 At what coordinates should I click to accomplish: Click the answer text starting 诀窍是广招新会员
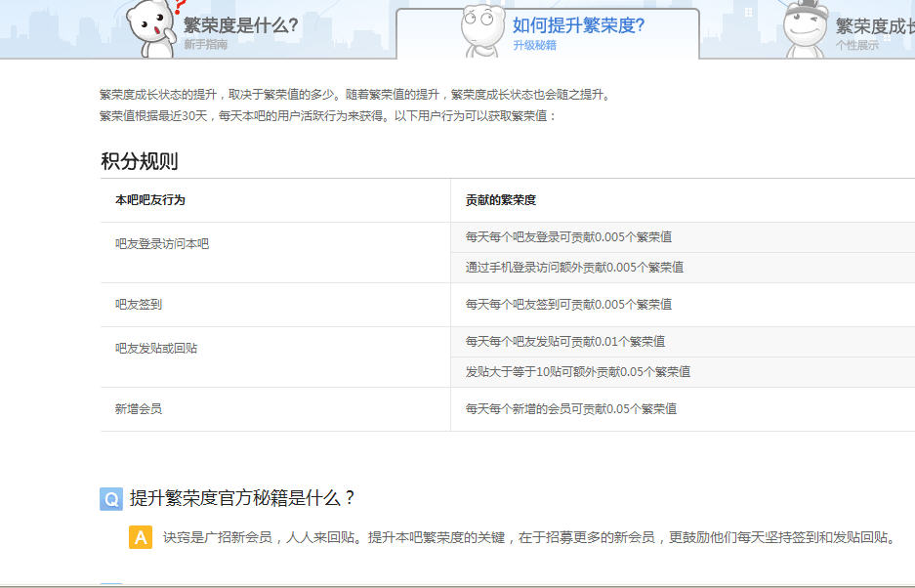(530, 537)
